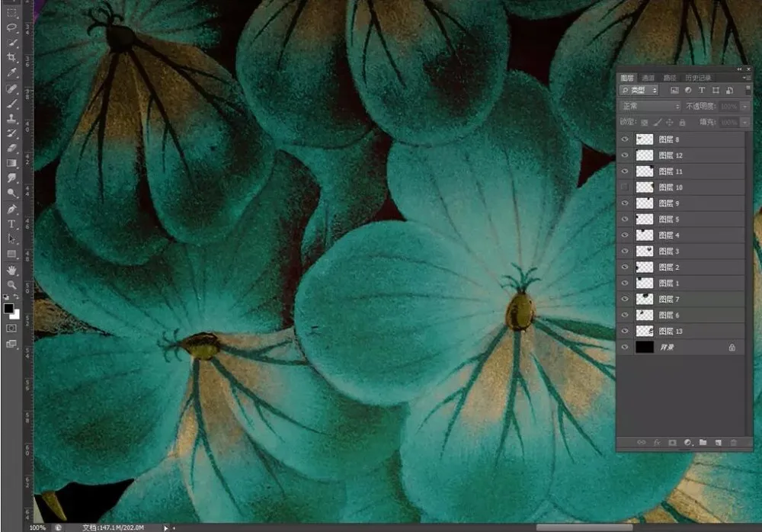Select the Smudge/Blur tool
Screen dimensions: 762x532
(11, 178)
